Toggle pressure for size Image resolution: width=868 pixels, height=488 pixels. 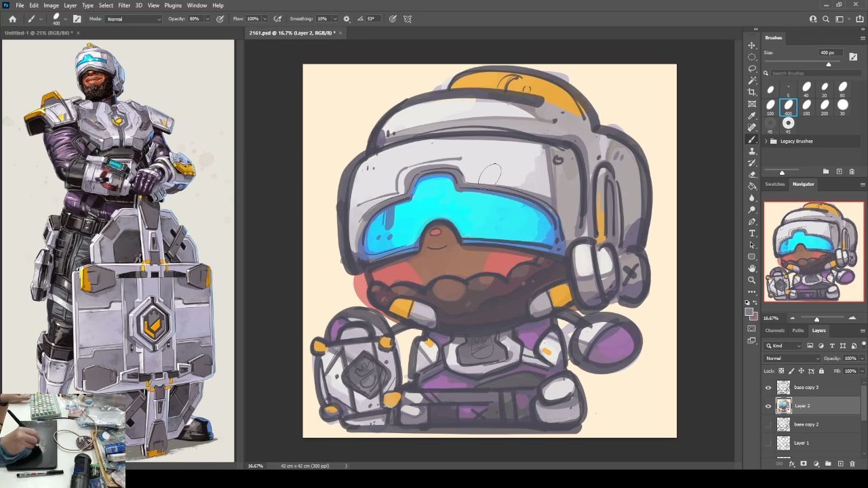click(393, 19)
